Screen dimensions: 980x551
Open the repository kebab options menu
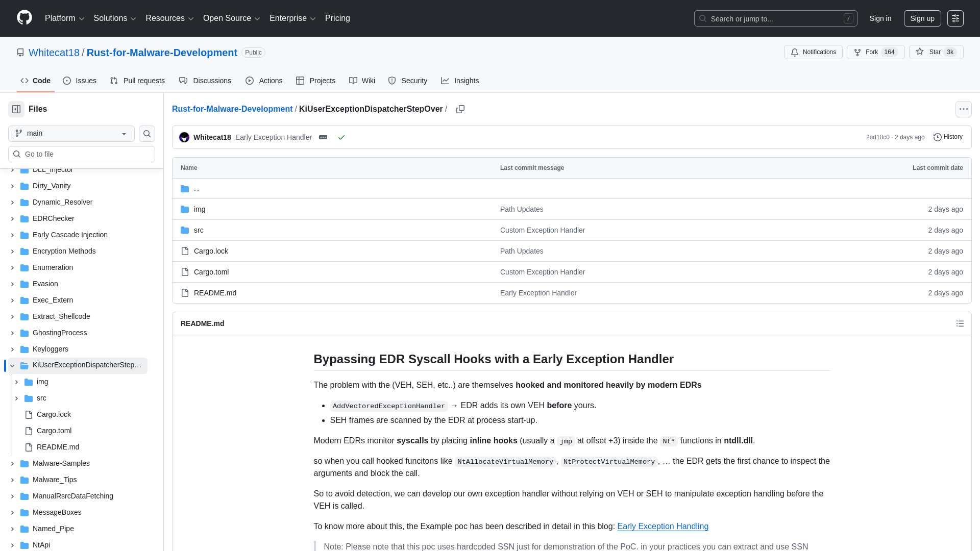[x=963, y=109]
